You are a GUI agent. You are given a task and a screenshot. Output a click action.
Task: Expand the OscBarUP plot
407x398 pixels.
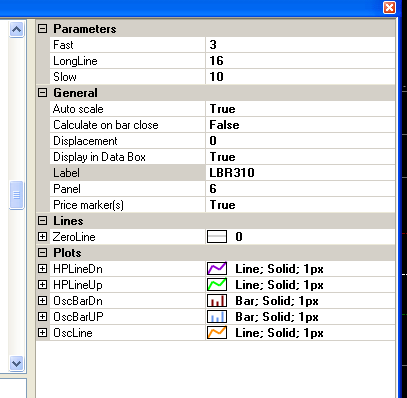(x=42, y=317)
